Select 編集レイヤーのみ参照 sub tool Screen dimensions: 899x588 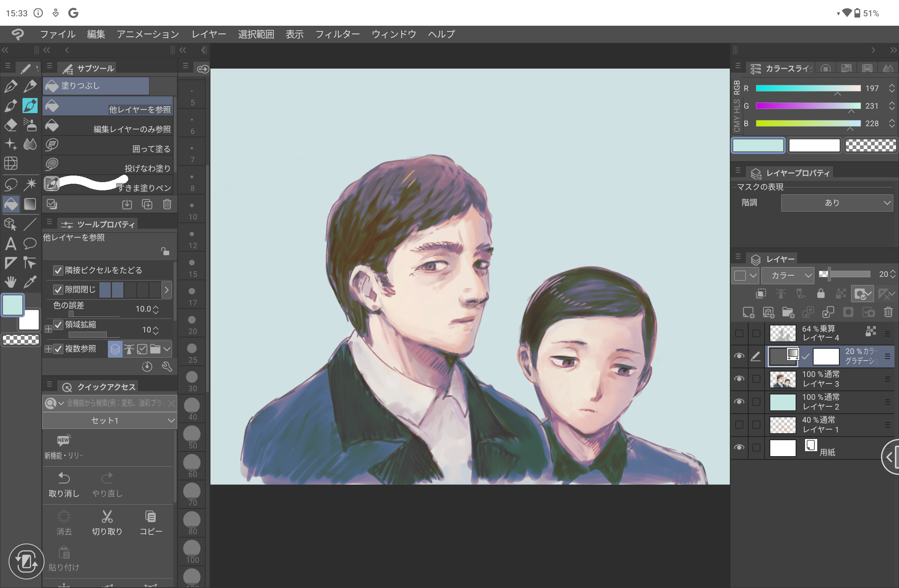[x=108, y=126]
